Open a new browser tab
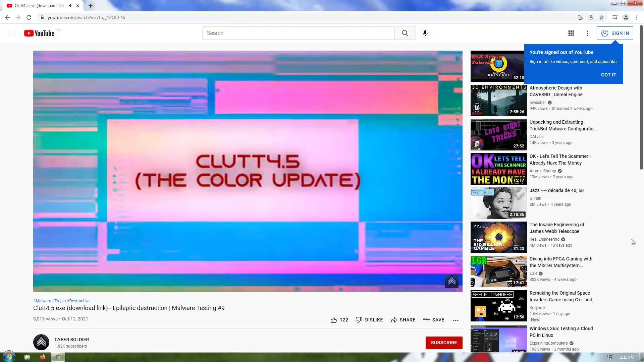 tap(91, 6)
